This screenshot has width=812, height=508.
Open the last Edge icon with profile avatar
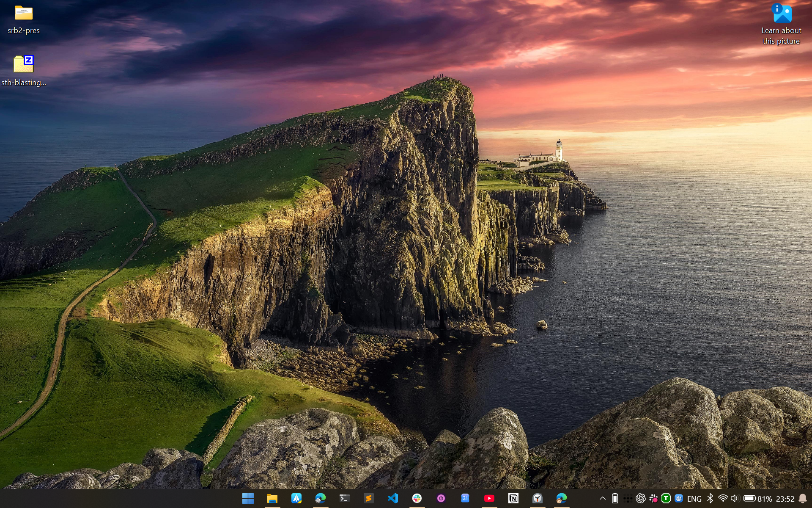561,498
